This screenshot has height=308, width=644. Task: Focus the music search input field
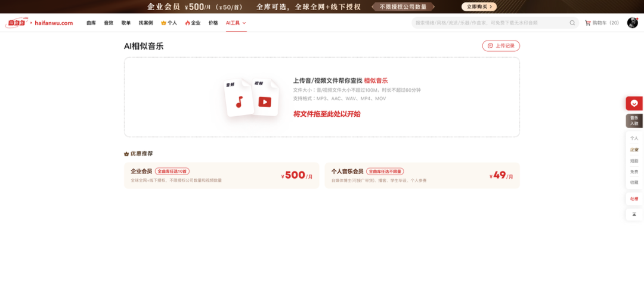[489, 23]
